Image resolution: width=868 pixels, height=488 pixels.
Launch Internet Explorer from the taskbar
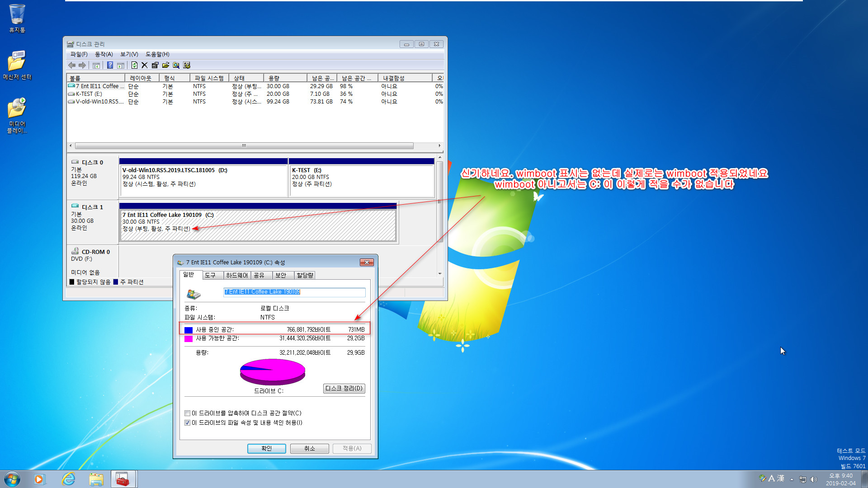coord(68,479)
